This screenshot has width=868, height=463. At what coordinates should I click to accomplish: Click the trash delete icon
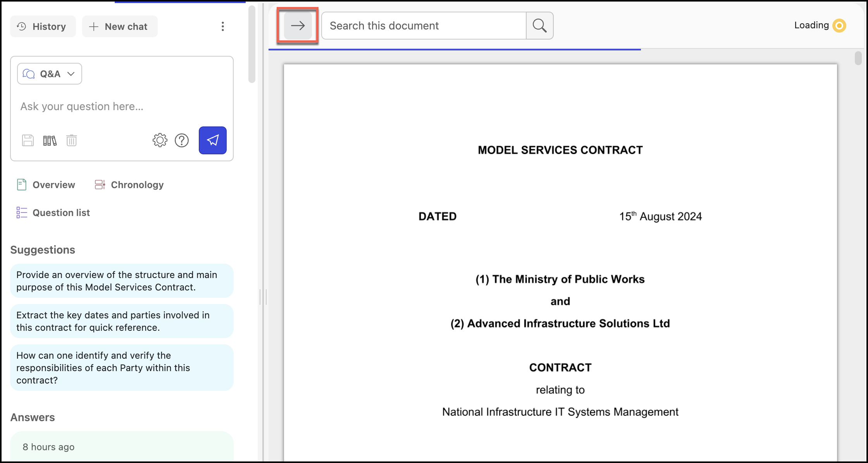tap(71, 140)
